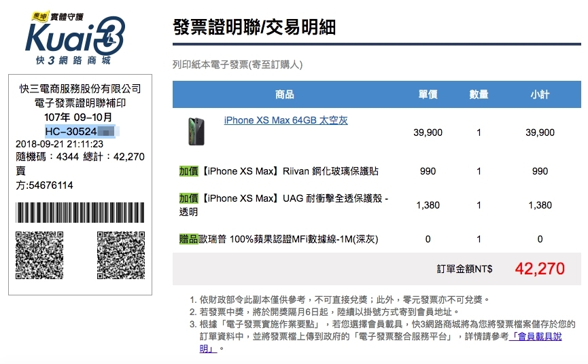The image size is (588, 364).
Task: Click the 單價 column header
Action: [428, 94]
